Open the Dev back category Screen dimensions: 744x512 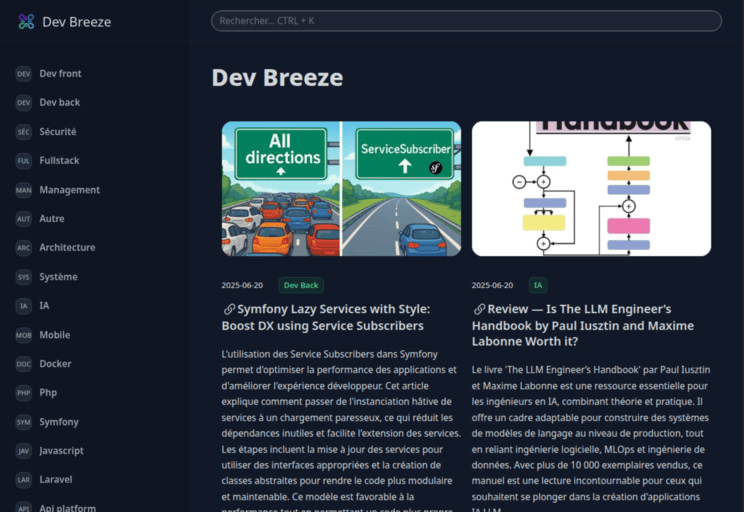(60, 102)
